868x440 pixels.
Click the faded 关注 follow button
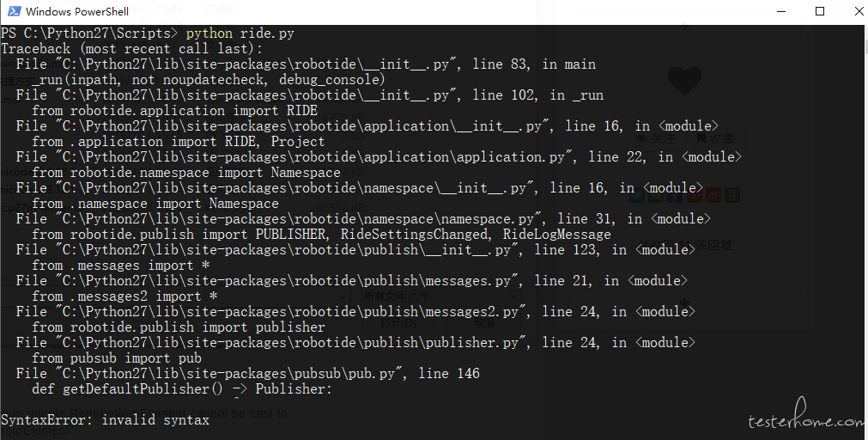pos(655,138)
